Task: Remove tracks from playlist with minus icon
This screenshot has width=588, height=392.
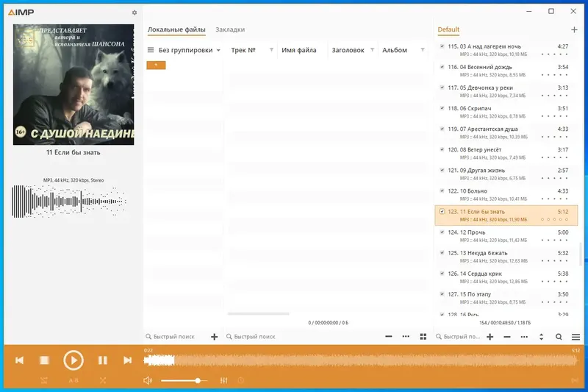Action: click(x=507, y=337)
